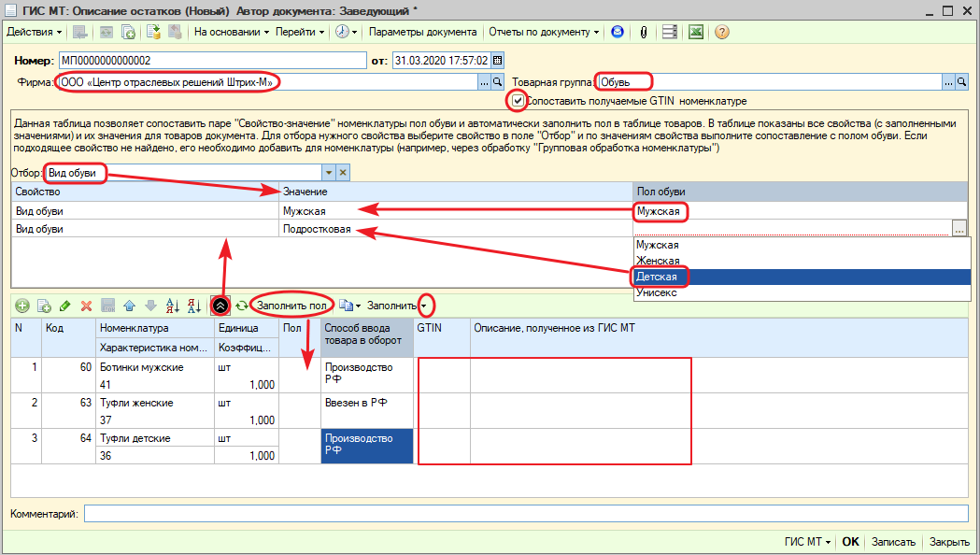Screen dimensions: 980x555
Task: Click the green Refresh arrows icon
Action: point(242,306)
